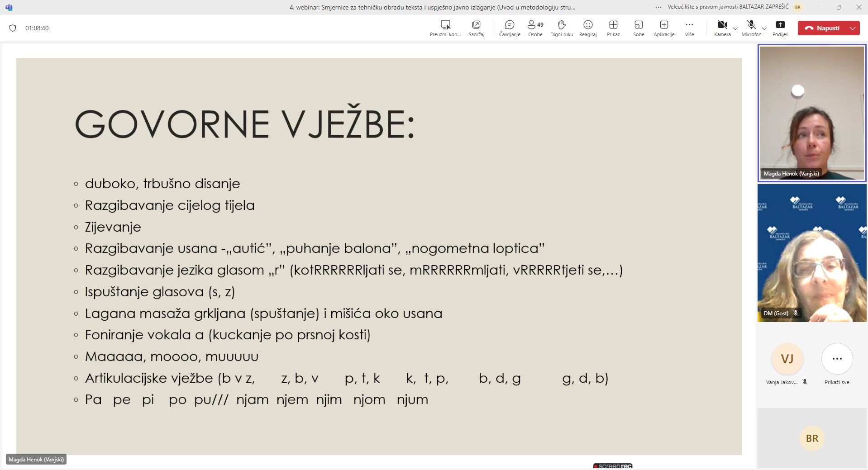Click Vanja Jakov's muted mic icon
868x470 pixels.
pyautogui.click(x=805, y=382)
